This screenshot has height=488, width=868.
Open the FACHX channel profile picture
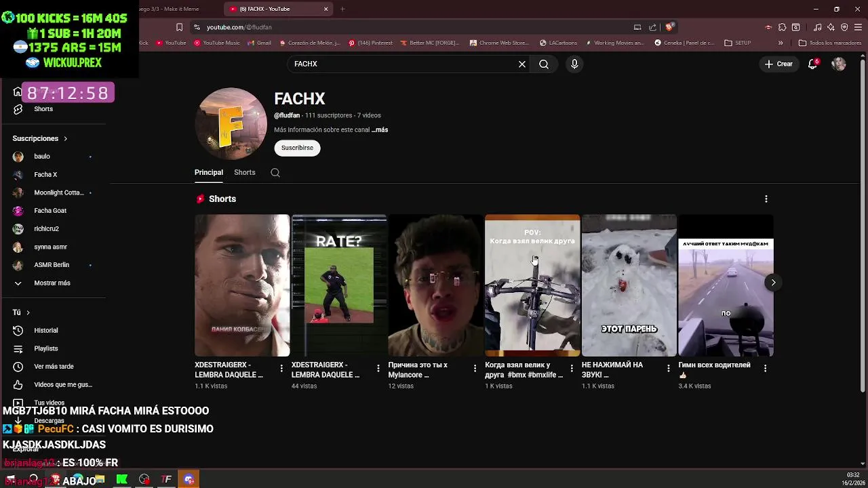click(231, 123)
